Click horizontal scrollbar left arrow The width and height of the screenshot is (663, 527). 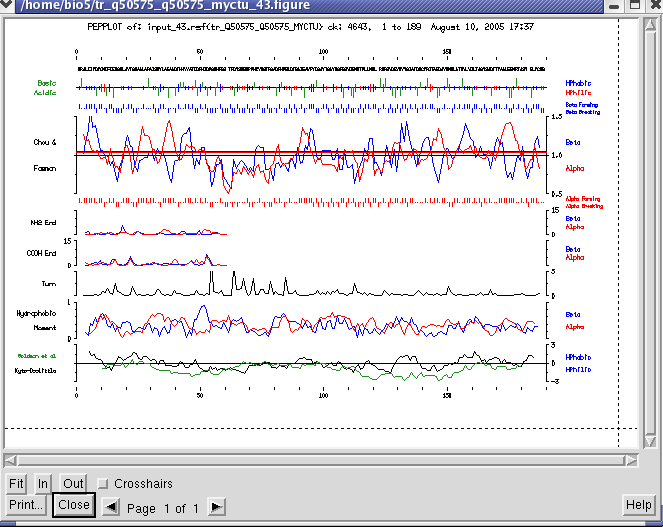tap(10, 459)
